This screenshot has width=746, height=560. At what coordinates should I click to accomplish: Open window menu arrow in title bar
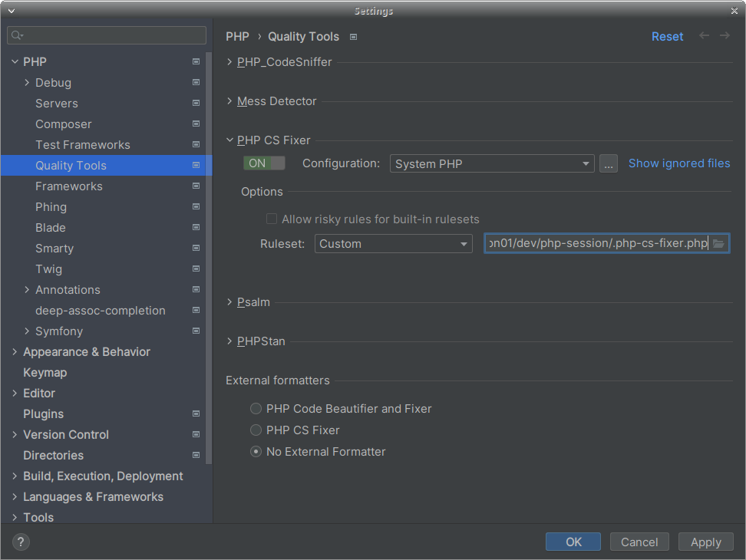(12, 11)
